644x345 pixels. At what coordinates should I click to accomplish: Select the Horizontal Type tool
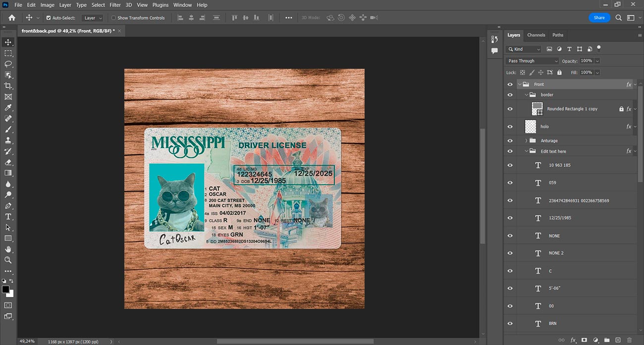8,216
